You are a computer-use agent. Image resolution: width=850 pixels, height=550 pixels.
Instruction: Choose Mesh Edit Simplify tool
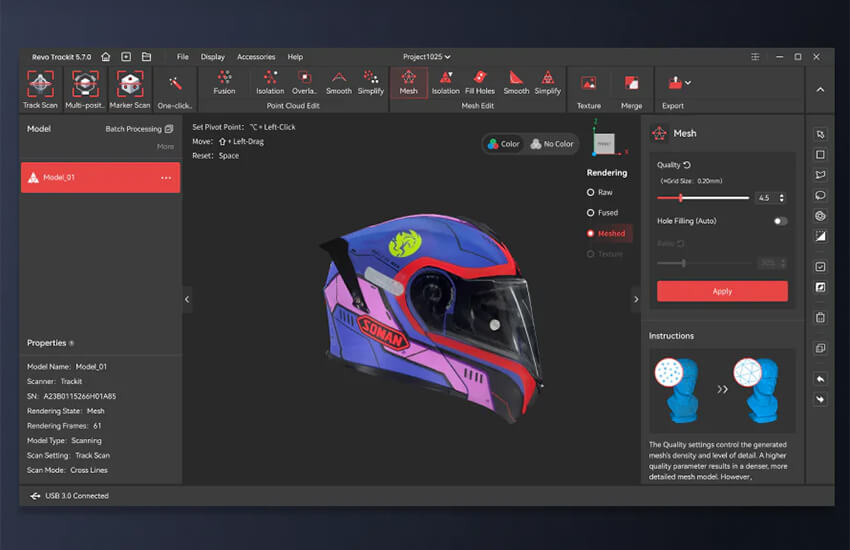point(548,83)
